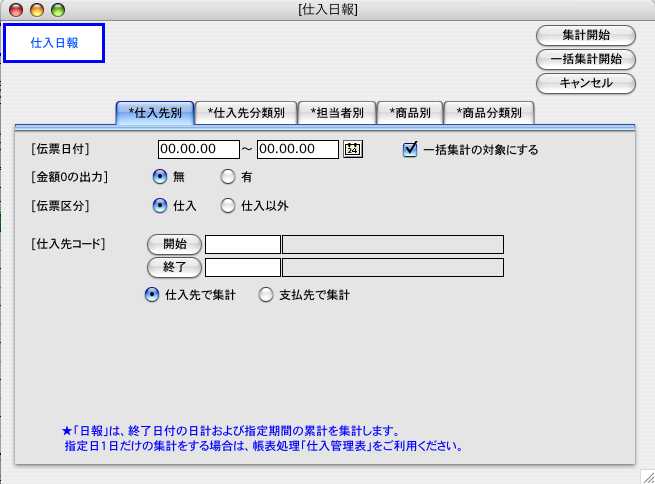Click 開始 supplier code lookup button

174,244
